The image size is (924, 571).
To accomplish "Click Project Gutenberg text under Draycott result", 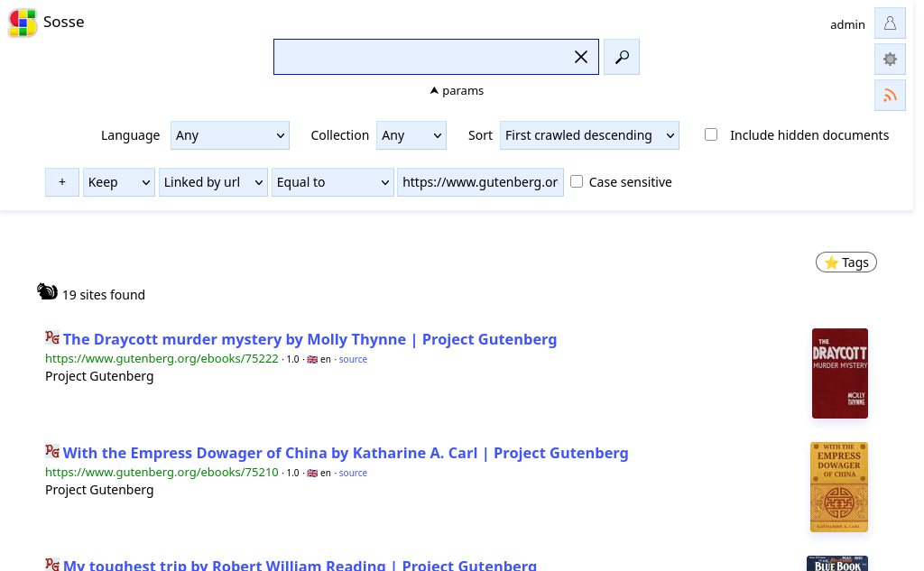I will [99, 376].
